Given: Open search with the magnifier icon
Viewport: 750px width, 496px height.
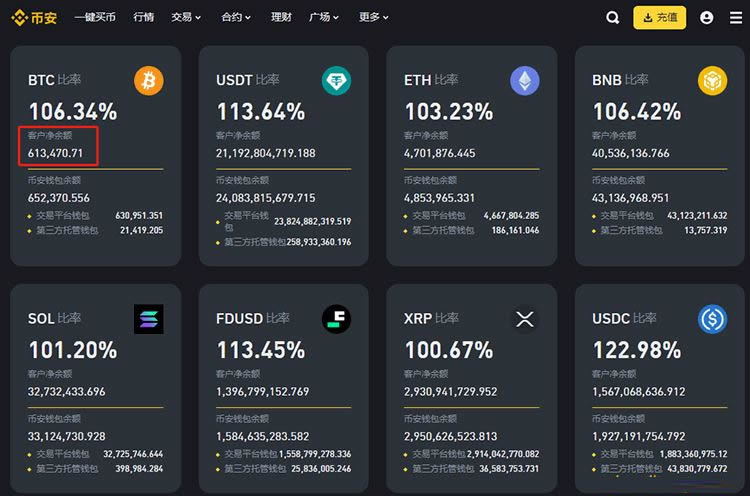Looking at the screenshot, I should pyautogui.click(x=613, y=17).
